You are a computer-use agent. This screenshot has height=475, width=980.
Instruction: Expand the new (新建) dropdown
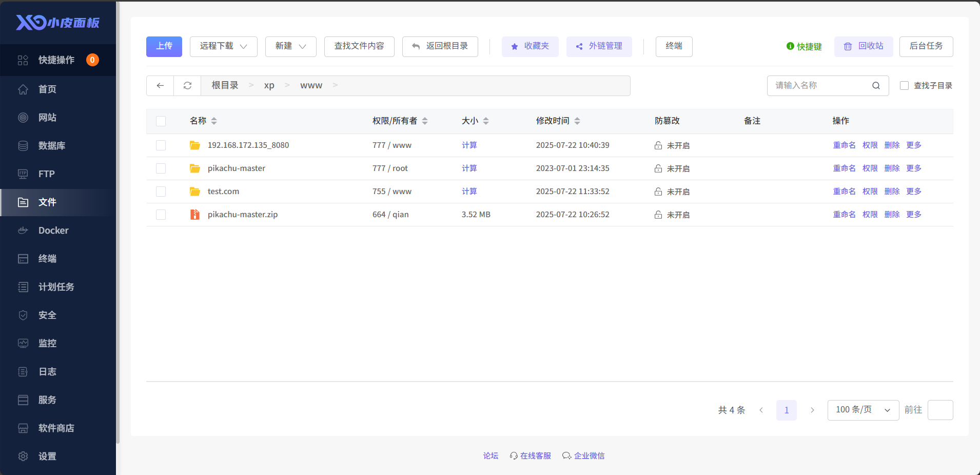tap(291, 47)
